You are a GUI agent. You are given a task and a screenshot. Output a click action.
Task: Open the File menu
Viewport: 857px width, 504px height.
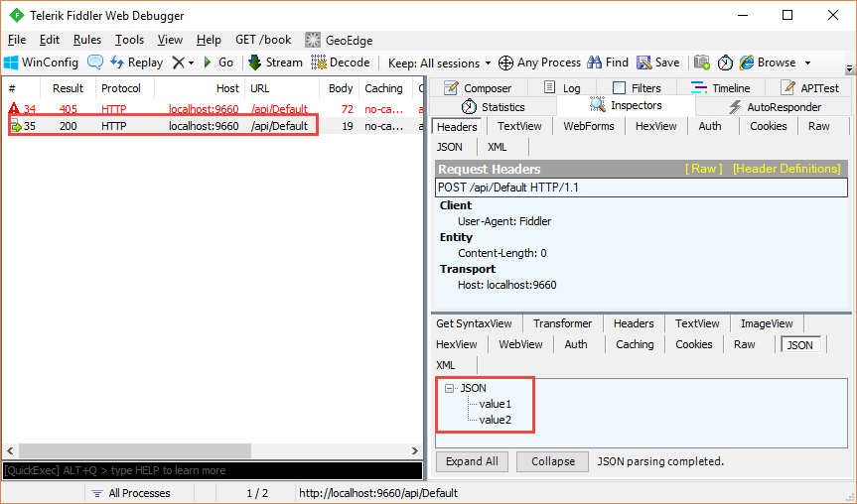pyautogui.click(x=17, y=40)
